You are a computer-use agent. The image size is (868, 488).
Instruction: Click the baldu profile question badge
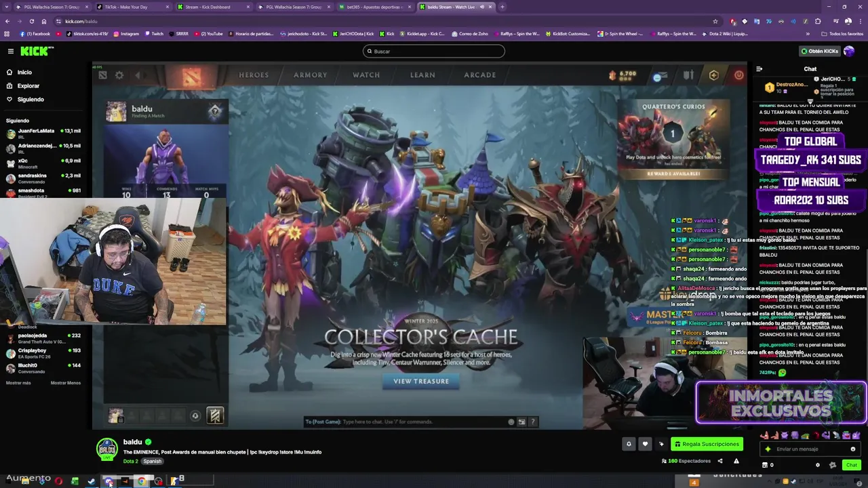[215, 111]
